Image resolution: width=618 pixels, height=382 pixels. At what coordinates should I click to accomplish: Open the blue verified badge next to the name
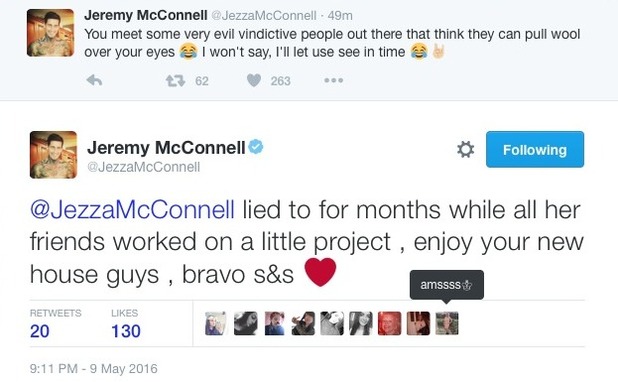click(x=256, y=147)
